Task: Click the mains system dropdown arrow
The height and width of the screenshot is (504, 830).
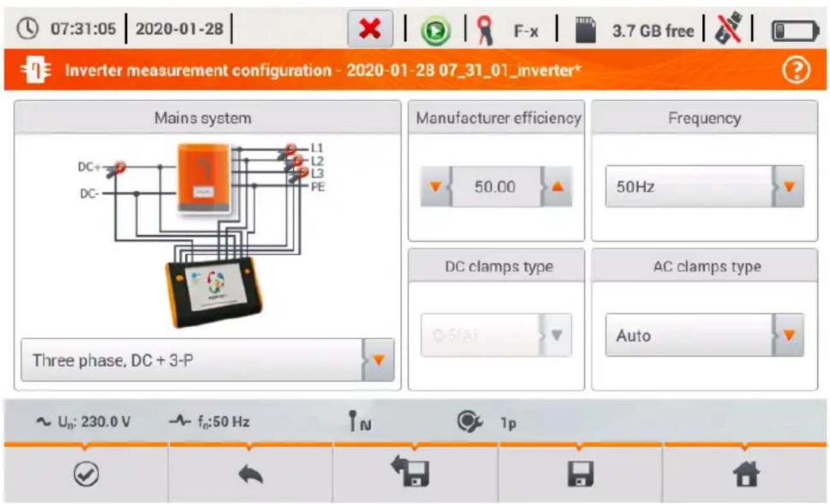Action: [x=378, y=360]
